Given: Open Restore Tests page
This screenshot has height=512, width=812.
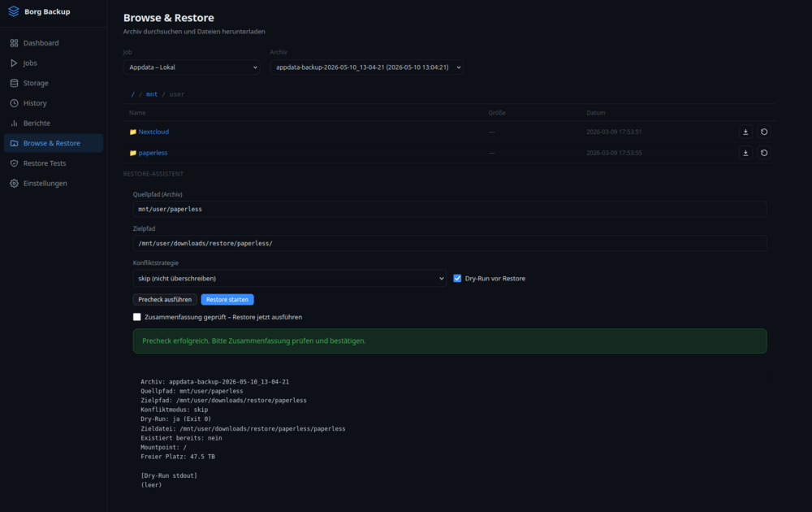Looking at the screenshot, I should (x=54, y=163).
